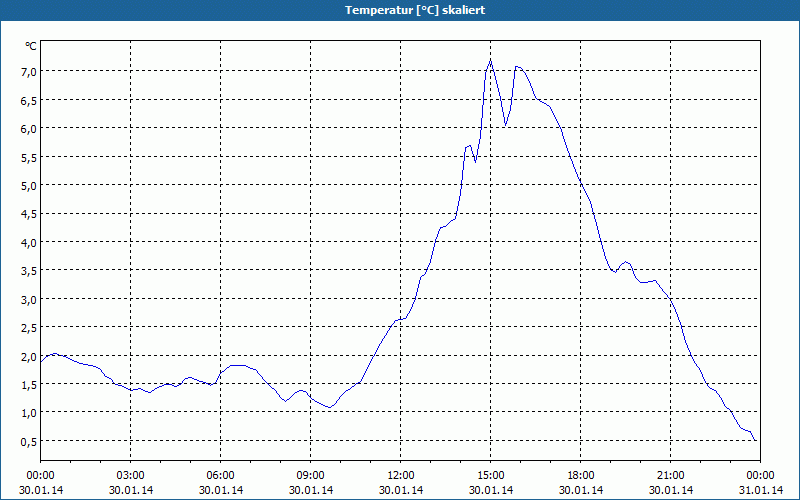The image size is (800, 500).
Task: Click the highest peak of the temperature curve
Action: 490,60
